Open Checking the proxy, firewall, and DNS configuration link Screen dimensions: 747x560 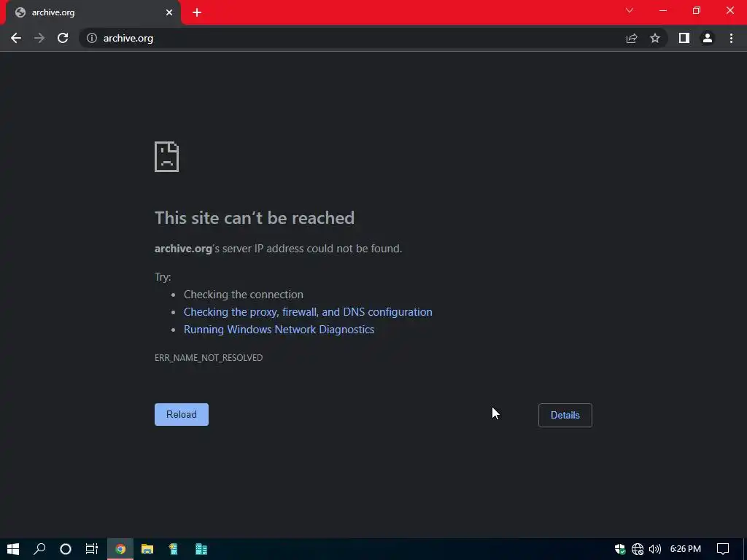[x=308, y=312]
